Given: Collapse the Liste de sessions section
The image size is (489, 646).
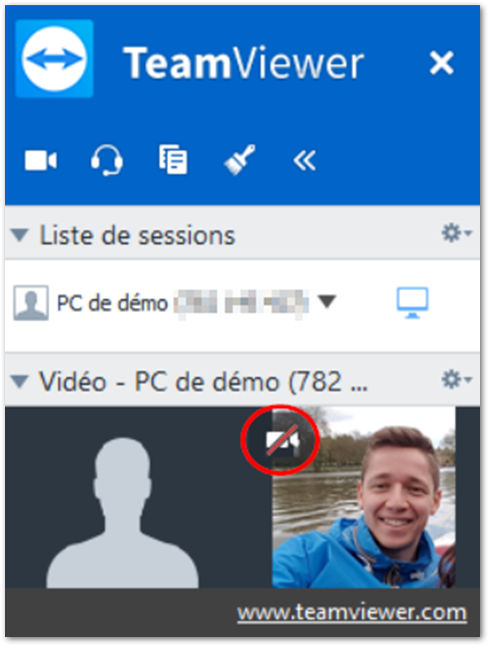Looking at the screenshot, I should pos(19,235).
